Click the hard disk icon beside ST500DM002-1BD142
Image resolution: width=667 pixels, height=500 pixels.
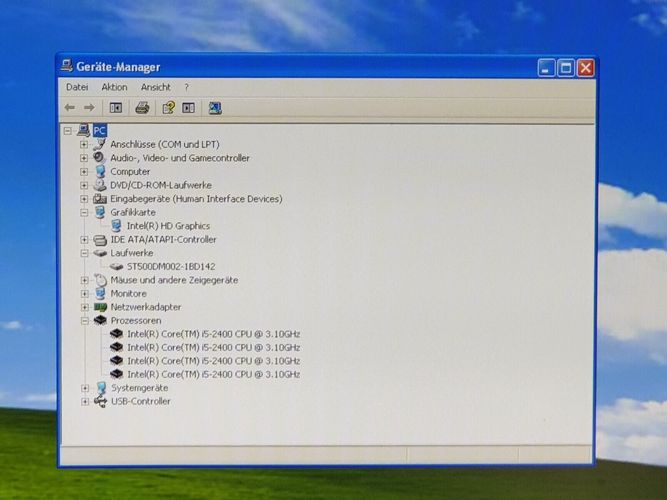pos(117,266)
